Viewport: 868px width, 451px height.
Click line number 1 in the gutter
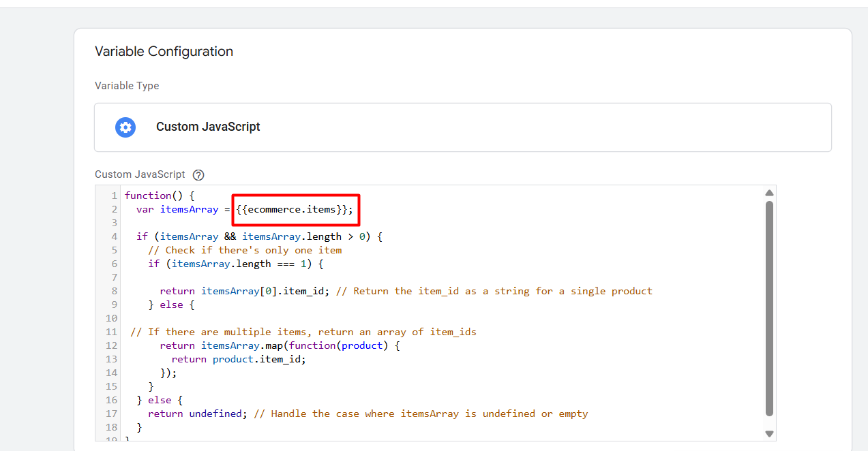[x=114, y=196]
